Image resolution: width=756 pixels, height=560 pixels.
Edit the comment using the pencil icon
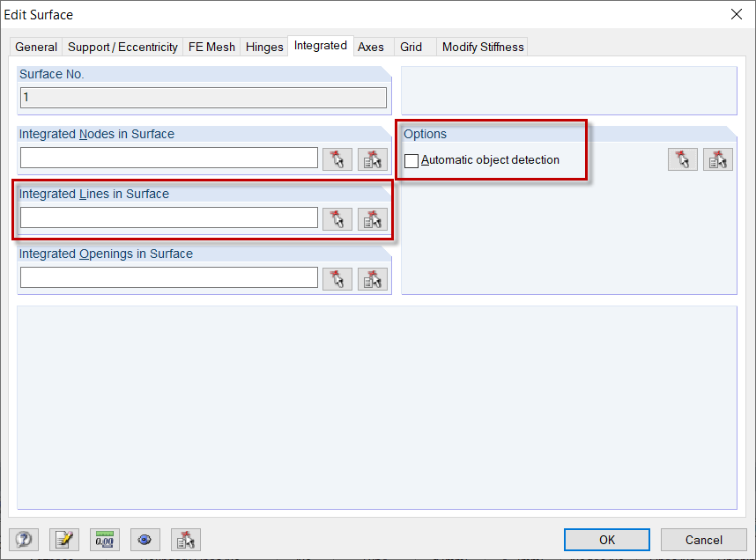[x=64, y=539]
